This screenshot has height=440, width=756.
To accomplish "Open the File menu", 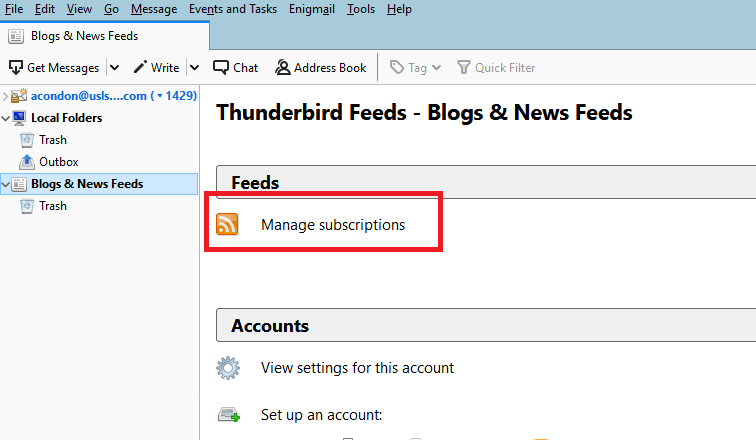I will tap(14, 9).
